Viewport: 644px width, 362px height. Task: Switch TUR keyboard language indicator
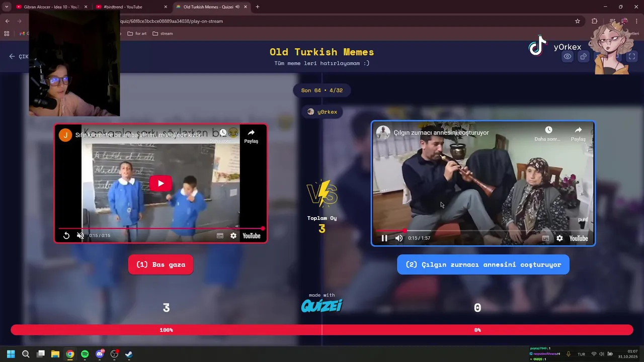coord(581,354)
